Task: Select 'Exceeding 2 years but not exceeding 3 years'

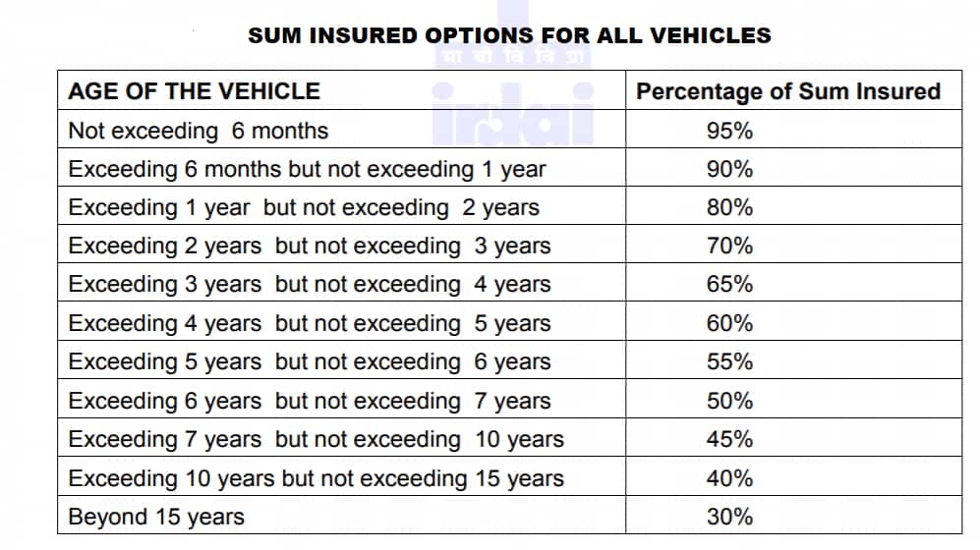Action: point(310,246)
